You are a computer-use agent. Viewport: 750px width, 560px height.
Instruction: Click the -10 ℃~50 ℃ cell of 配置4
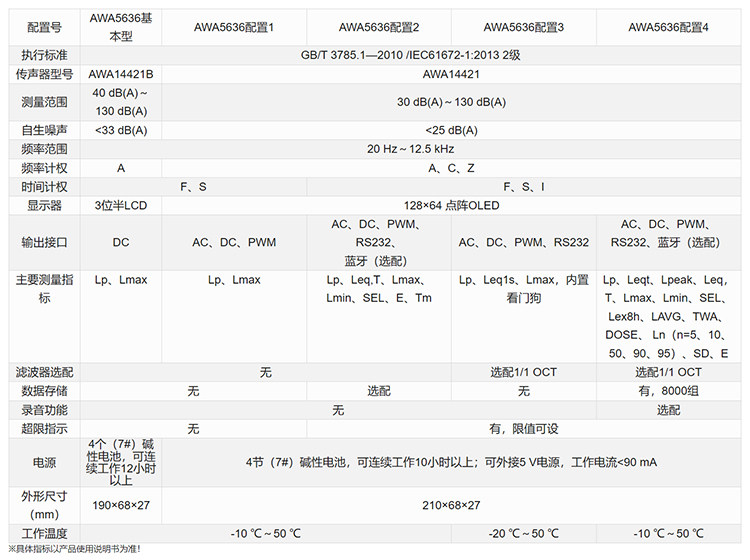(x=669, y=534)
